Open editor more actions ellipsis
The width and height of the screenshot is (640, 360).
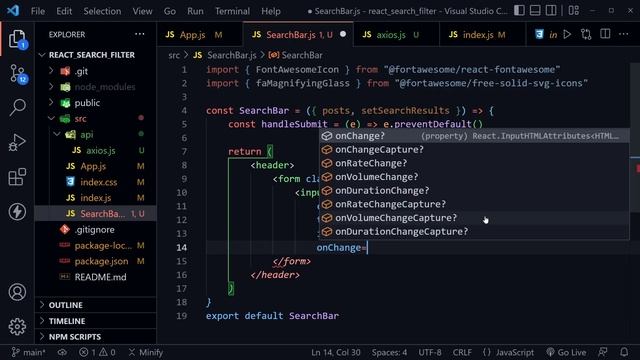624,34
